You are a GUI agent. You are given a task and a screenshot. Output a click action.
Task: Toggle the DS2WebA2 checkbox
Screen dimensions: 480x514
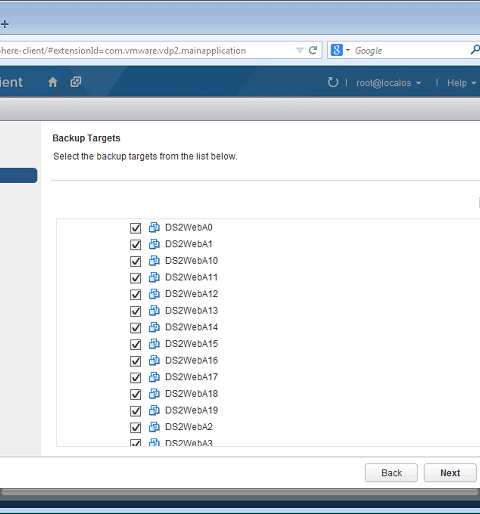pos(135,427)
